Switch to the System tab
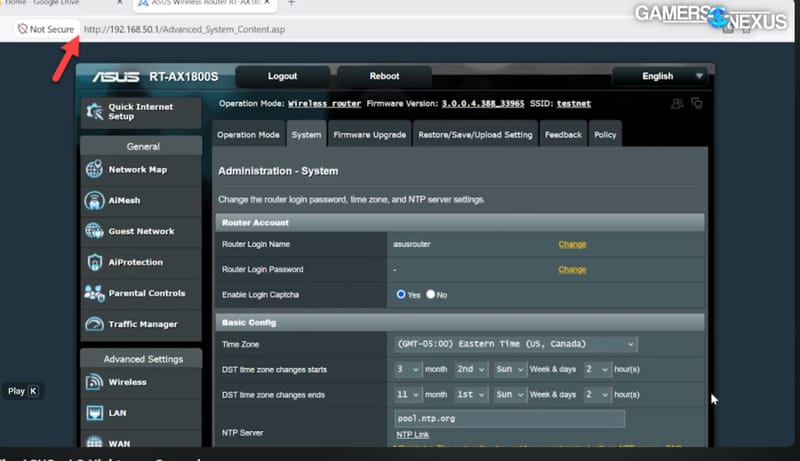 (x=307, y=135)
